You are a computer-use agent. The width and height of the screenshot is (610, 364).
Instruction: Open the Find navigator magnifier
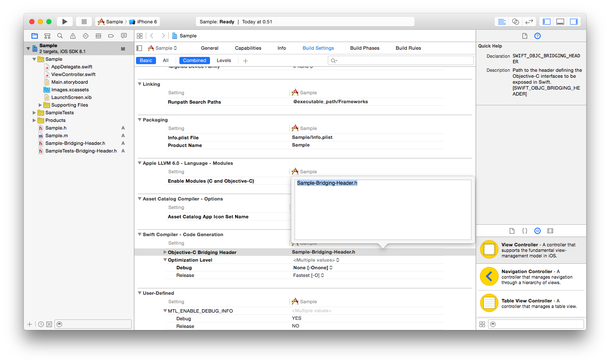click(60, 36)
